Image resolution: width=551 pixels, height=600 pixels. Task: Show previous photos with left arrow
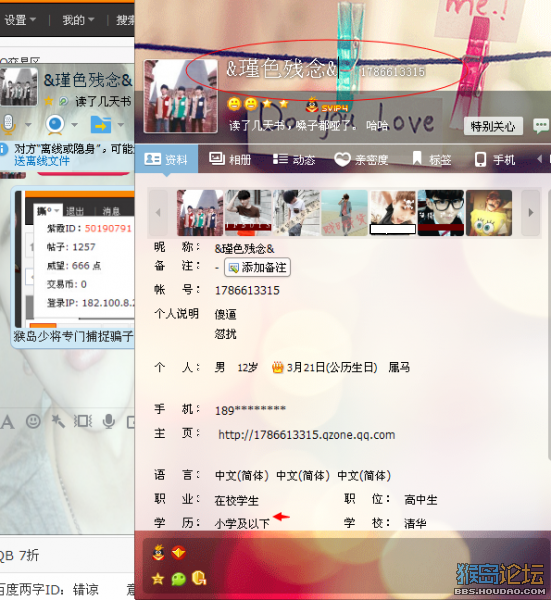tap(158, 212)
